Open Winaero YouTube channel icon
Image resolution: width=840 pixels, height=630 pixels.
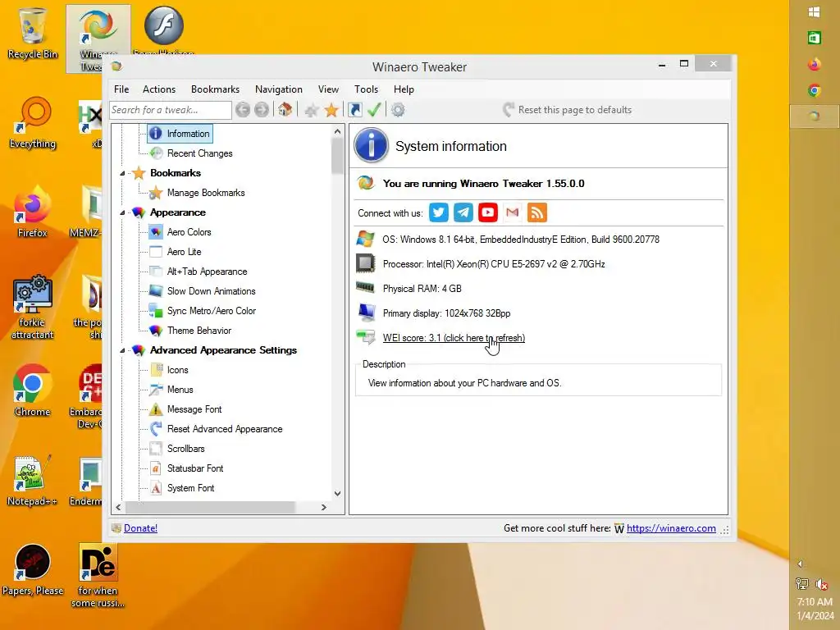487,212
